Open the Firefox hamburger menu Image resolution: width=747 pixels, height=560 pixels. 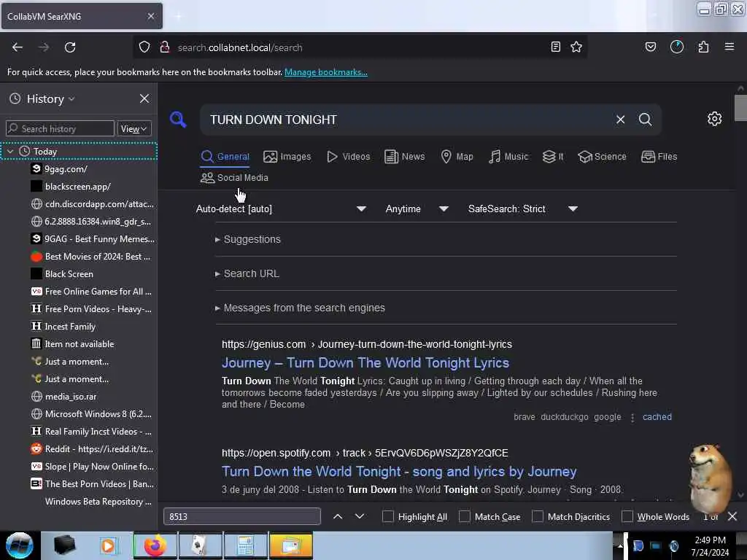pos(729,47)
